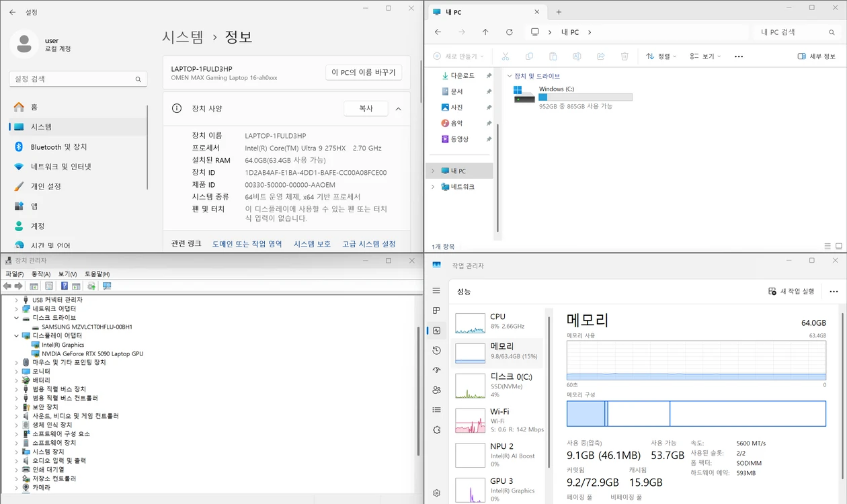
Task: Open 고급 시스템 설정 link
Action: tap(369, 244)
